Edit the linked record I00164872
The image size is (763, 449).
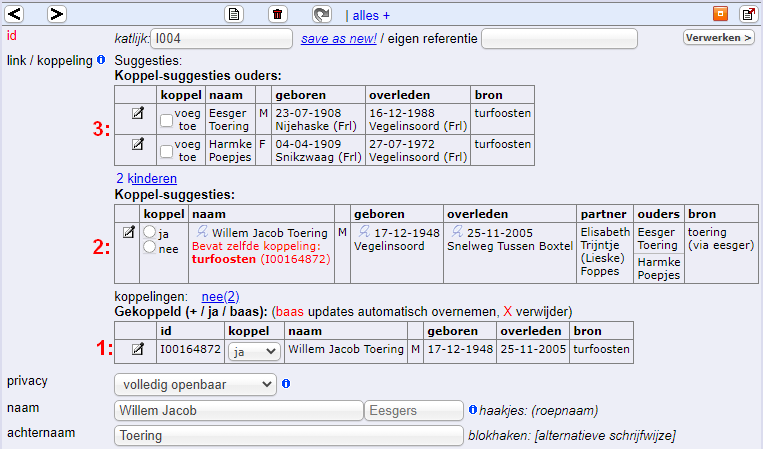tap(138, 349)
